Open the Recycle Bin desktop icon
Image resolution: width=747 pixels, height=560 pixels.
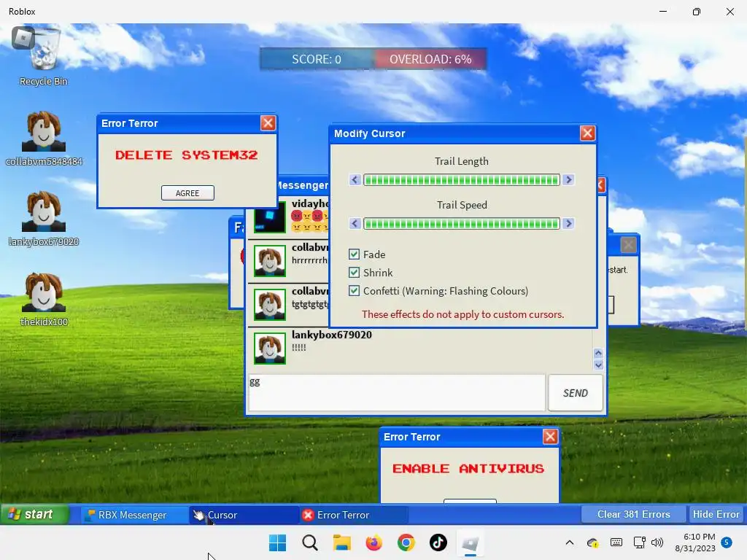coord(44,55)
